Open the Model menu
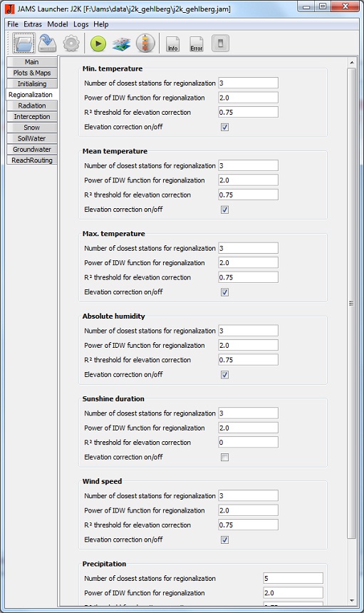Screen dimensions: 364x613 point(58,24)
